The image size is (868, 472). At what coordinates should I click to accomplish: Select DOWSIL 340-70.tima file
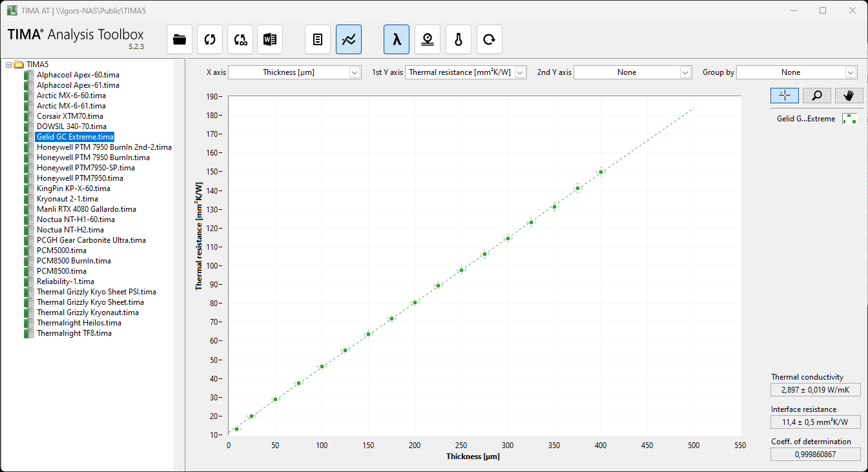[x=72, y=127]
